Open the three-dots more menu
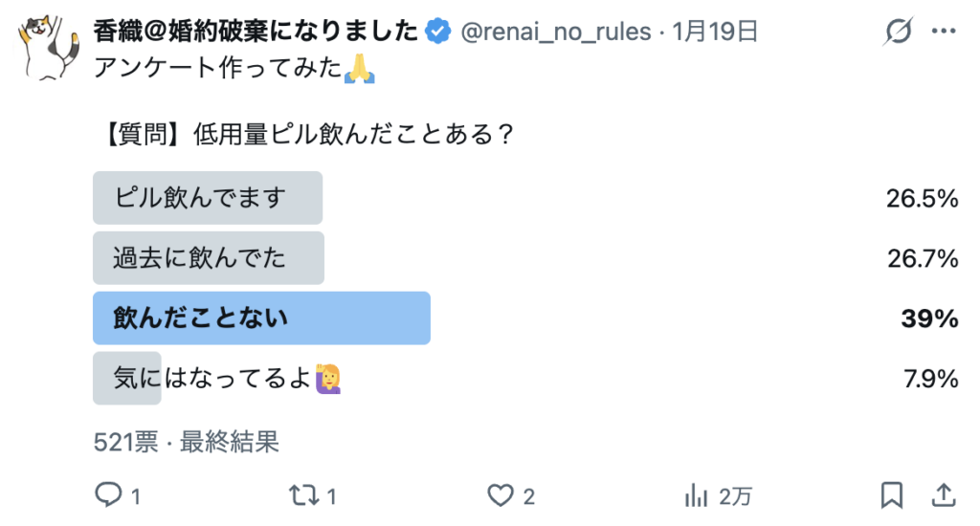The height and width of the screenshot is (526, 980). point(944,33)
